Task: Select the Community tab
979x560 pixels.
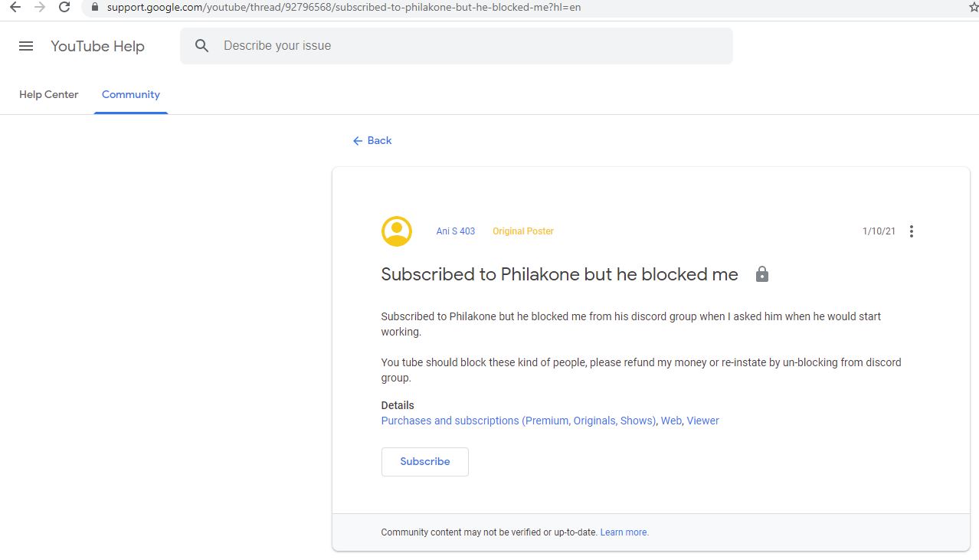Action: pyautogui.click(x=131, y=94)
